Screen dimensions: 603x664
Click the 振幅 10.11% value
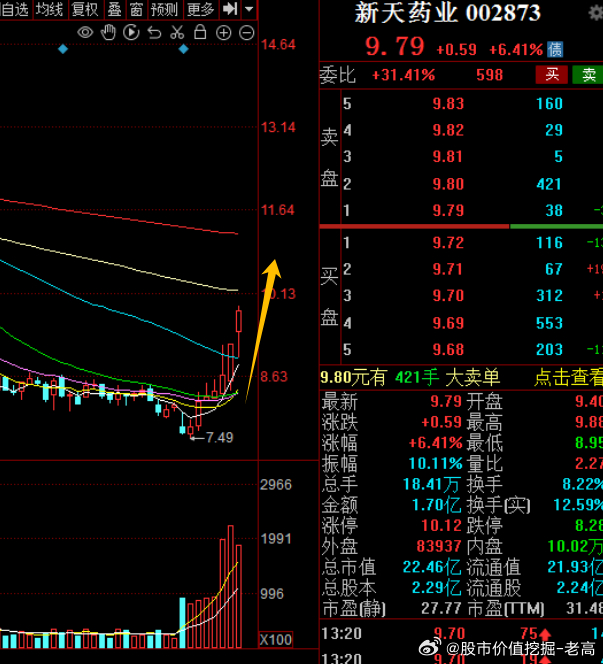point(435,463)
